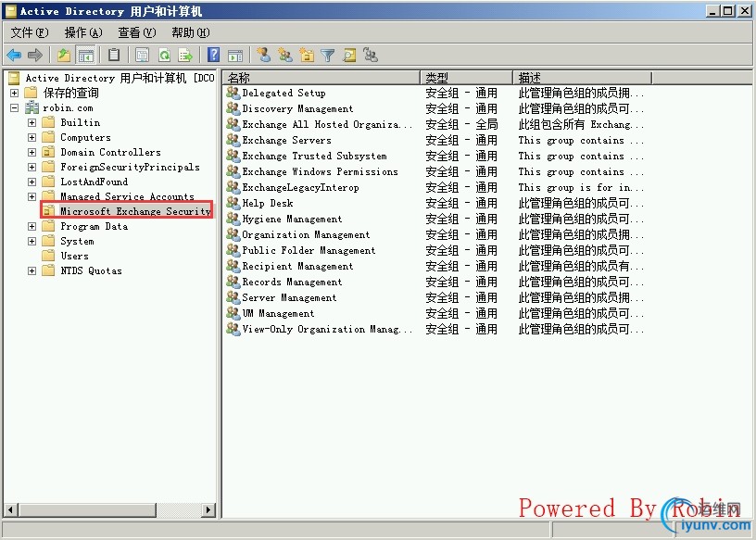Select the Records Management group
756x540 pixels.
click(292, 282)
